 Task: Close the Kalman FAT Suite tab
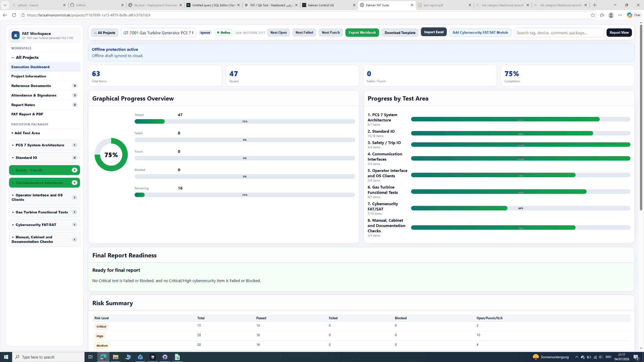click(x=412, y=5)
